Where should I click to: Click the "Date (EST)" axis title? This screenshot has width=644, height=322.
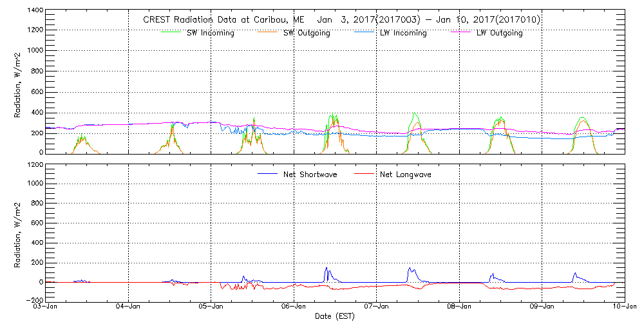[334, 317]
